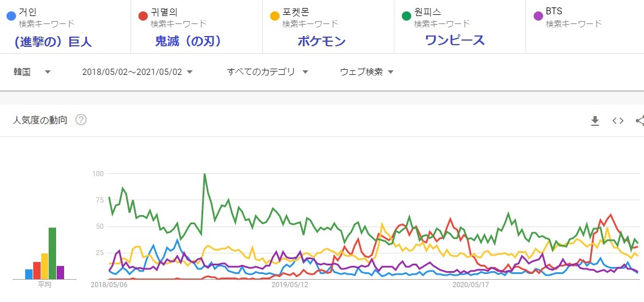Expand the ウェブ検索 search type dropdown
Image resolution: width=644 pixels, height=302 pixels.
point(366,72)
